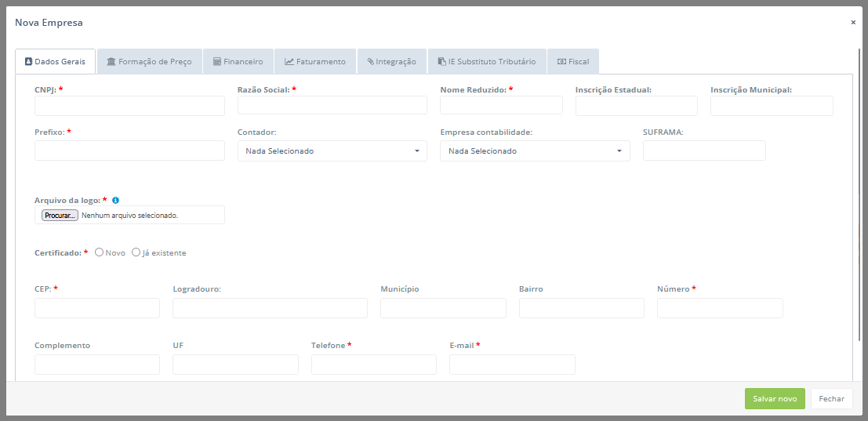The image size is (868, 421).
Task: Click the contact icon on Dados Gerais tab
Action: click(28, 62)
